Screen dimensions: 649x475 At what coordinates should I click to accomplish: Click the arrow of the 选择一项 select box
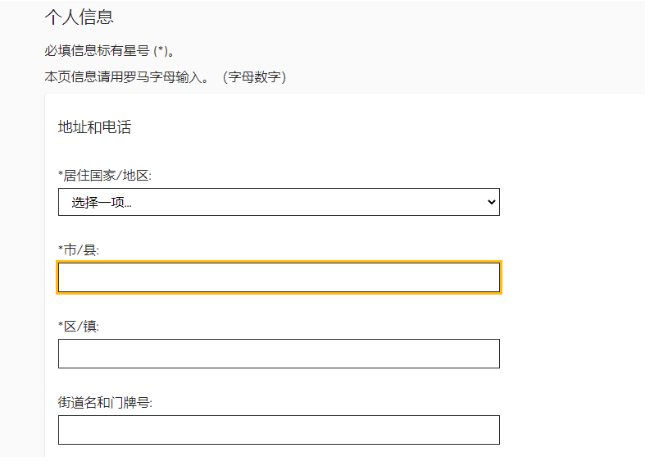[490, 202]
